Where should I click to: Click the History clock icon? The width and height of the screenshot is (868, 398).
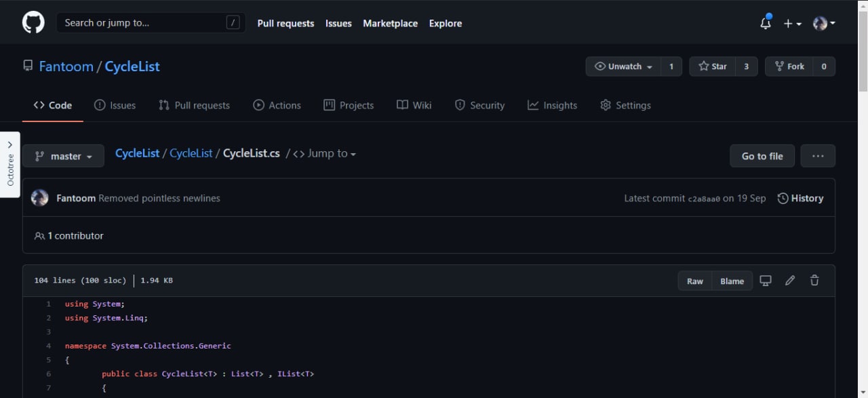tap(783, 198)
